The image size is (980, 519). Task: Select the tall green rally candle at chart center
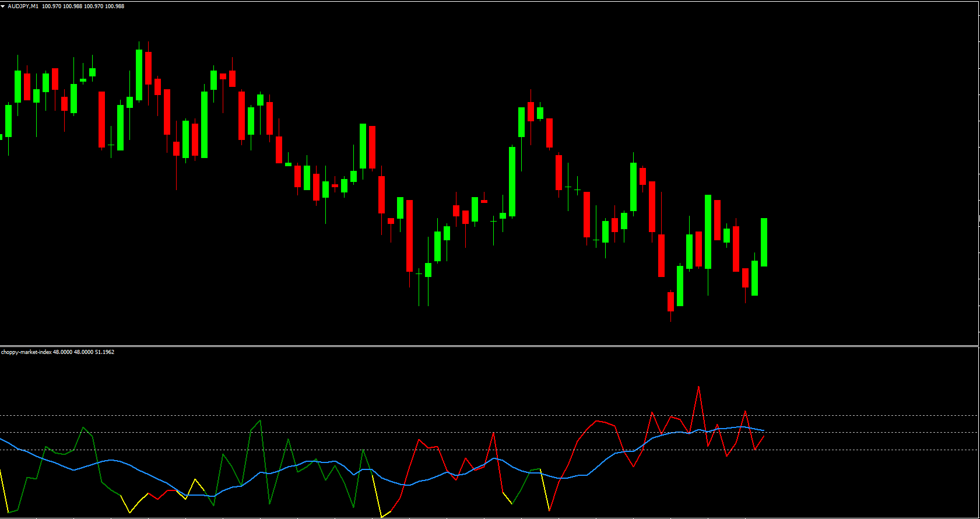coord(512,181)
